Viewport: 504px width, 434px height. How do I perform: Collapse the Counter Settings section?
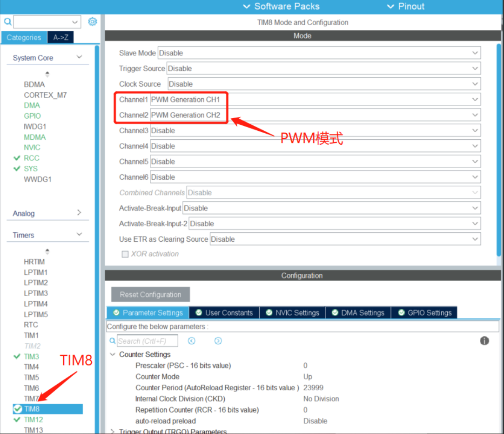click(x=112, y=354)
